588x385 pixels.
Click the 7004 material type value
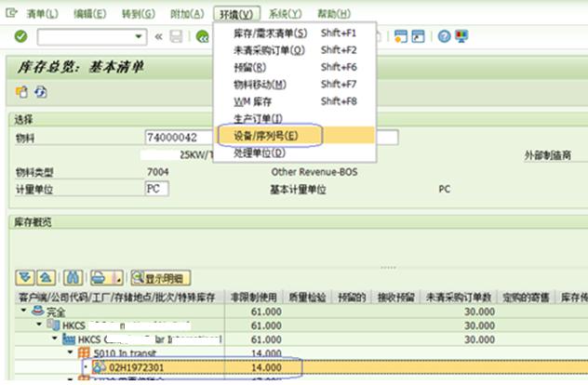click(158, 172)
